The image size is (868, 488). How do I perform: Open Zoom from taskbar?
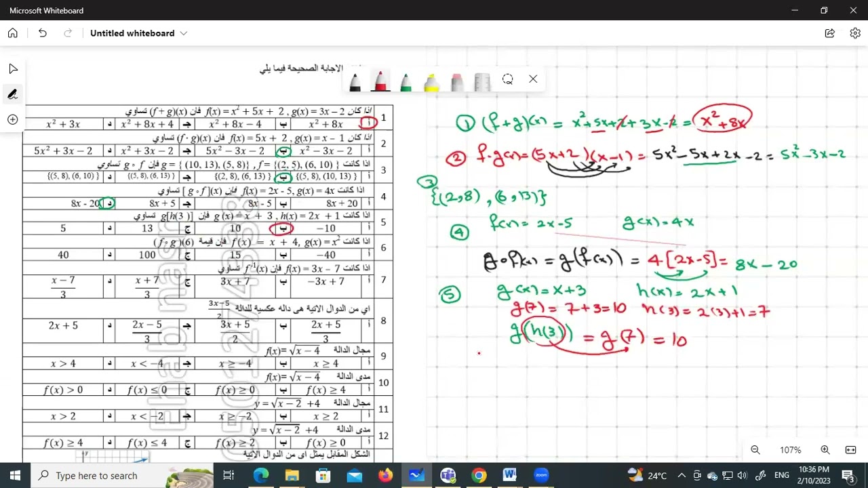click(x=541, y=475)
